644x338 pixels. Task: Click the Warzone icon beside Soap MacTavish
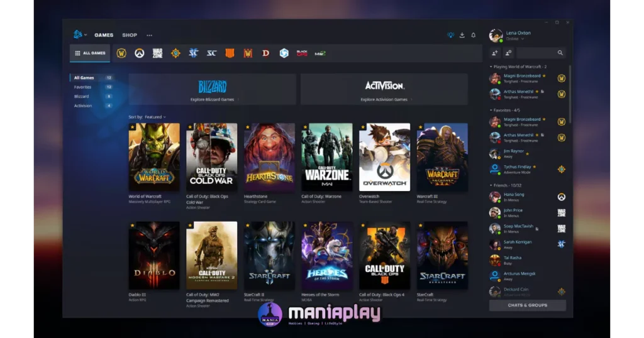coord(562,229)
